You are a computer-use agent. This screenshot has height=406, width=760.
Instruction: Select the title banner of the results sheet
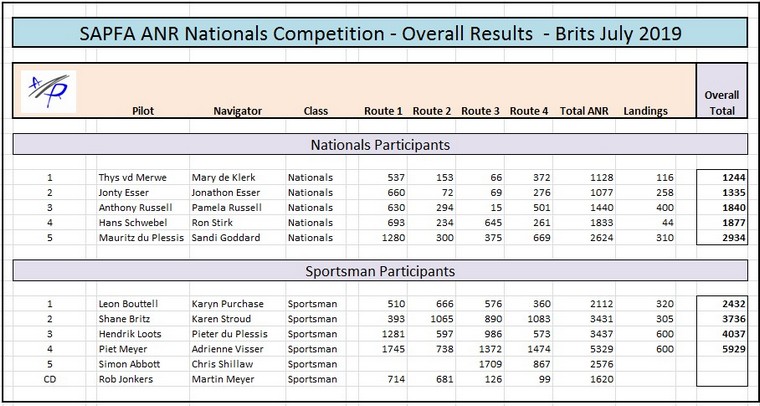pos(380,32)
